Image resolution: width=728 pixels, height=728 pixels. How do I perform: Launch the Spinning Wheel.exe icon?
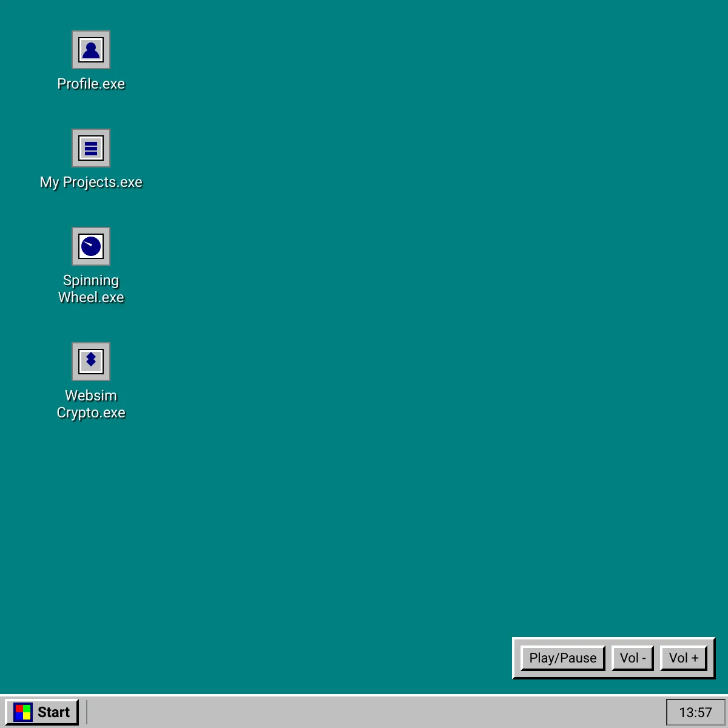(91, 246)
